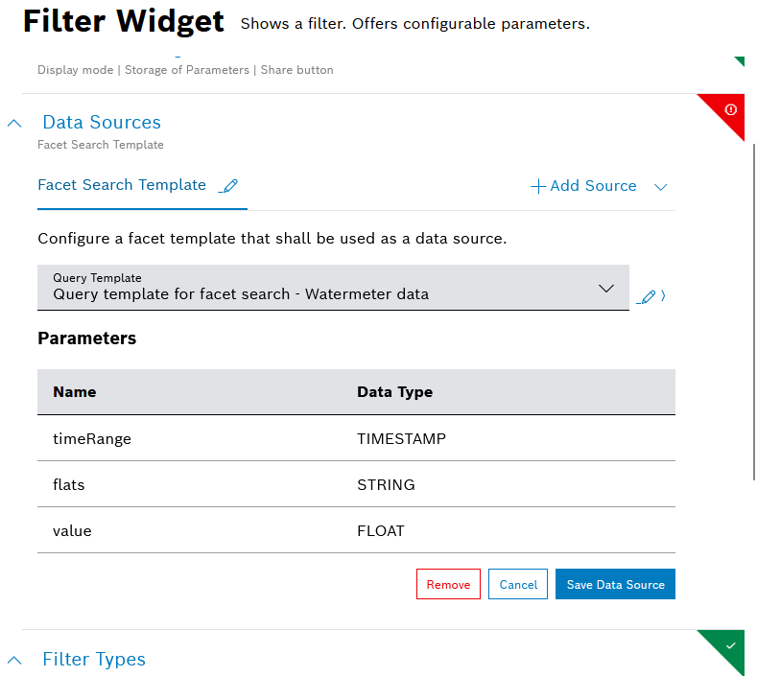The image size is (757, 700).
Task: Click the red error indicator on Data Sources
Action: tap(731, 109)
